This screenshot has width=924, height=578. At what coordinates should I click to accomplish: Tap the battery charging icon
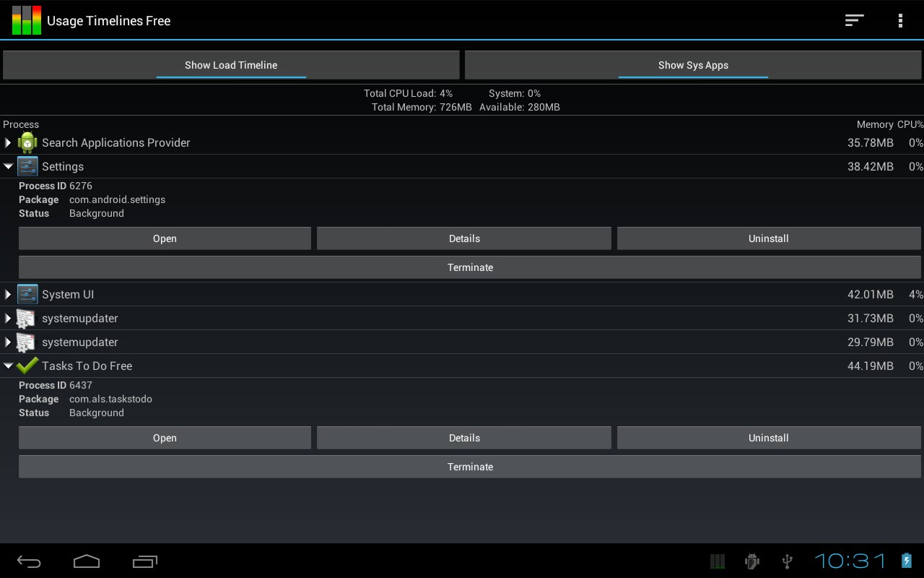[907, 561]
